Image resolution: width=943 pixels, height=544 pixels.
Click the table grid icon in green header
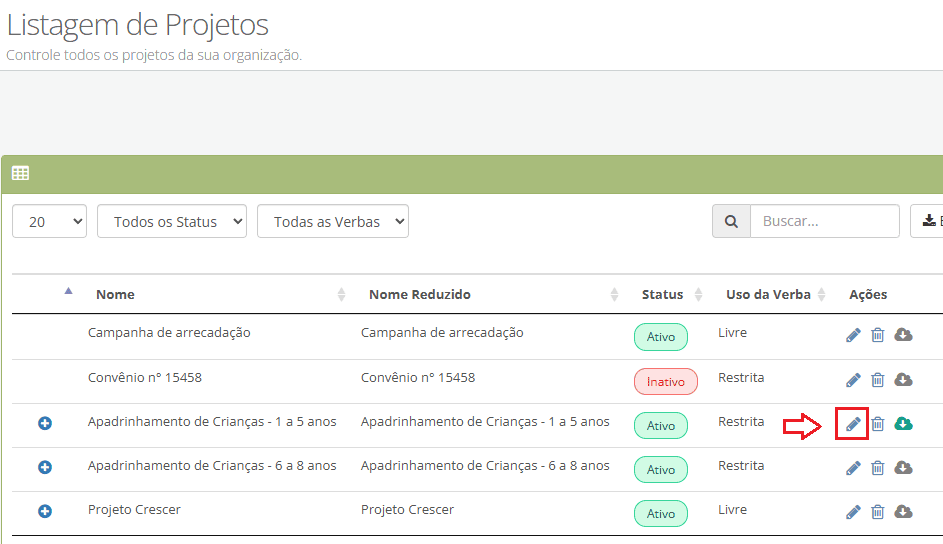click(x=20, y=173)
